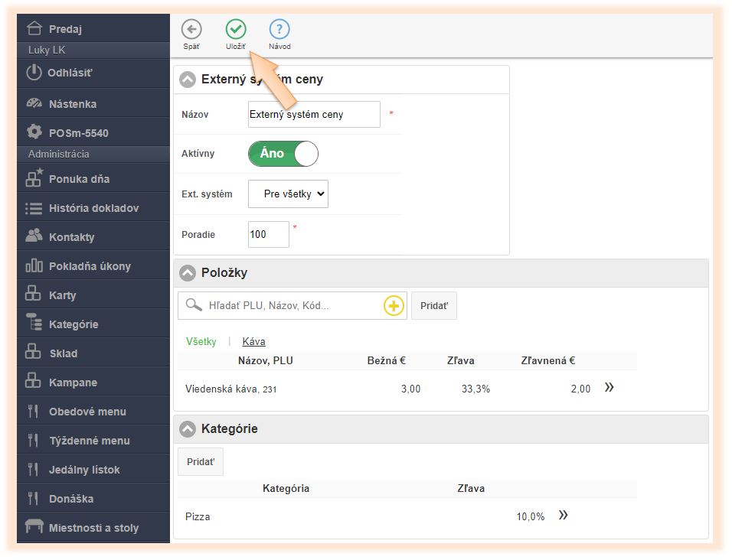Collapse the Položky section

(x=188, y=273)
